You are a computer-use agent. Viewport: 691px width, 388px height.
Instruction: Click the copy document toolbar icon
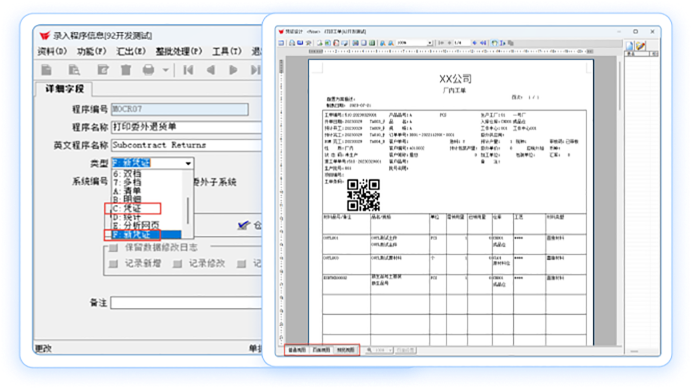point(74,70)
